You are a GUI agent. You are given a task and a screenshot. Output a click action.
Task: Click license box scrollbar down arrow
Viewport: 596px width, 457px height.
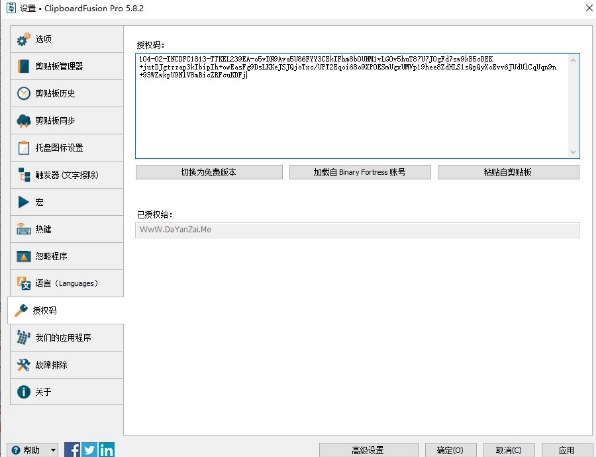coord(573,152)
